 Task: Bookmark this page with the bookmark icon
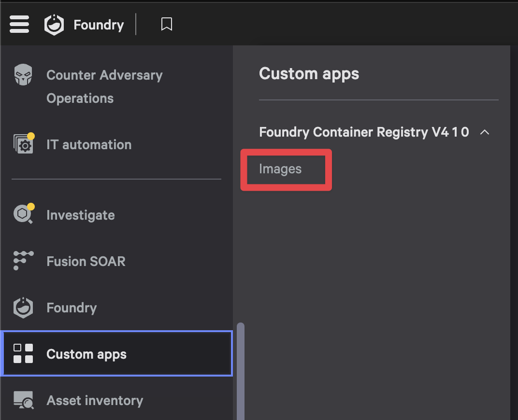pos(167,24)
